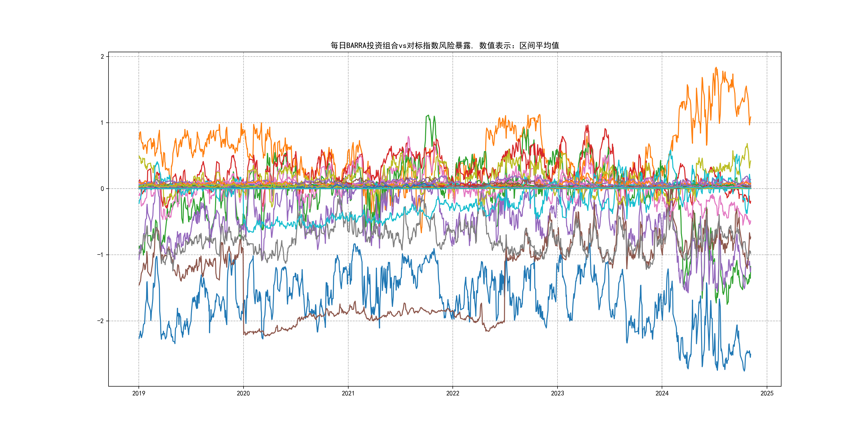Click the y-axis tick label 2

click(x=102, y=57)
